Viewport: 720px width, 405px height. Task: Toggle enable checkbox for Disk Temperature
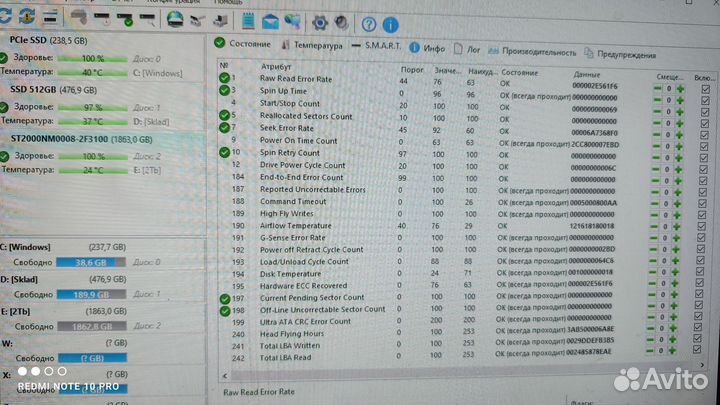(x=700, y=271)
